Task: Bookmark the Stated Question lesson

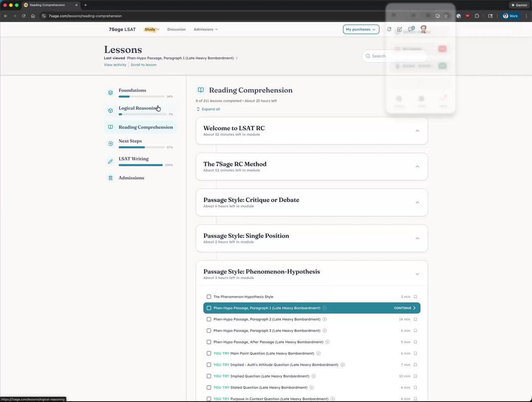Action: (415, 387)
